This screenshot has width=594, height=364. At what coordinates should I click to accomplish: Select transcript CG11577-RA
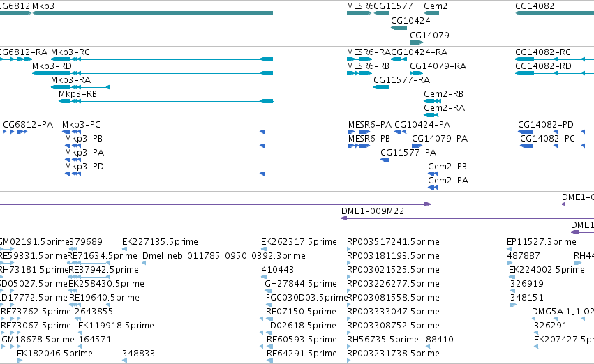[382, 87]
